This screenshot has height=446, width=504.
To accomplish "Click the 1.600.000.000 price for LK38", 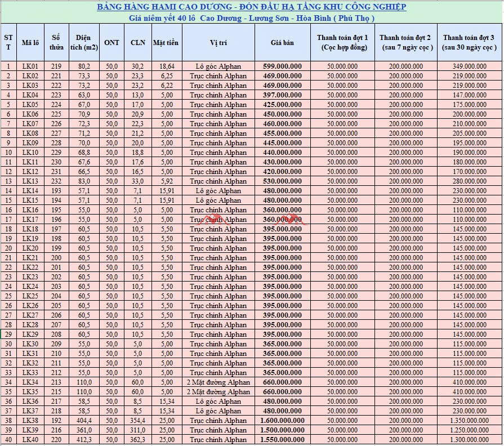I will 282,421.
